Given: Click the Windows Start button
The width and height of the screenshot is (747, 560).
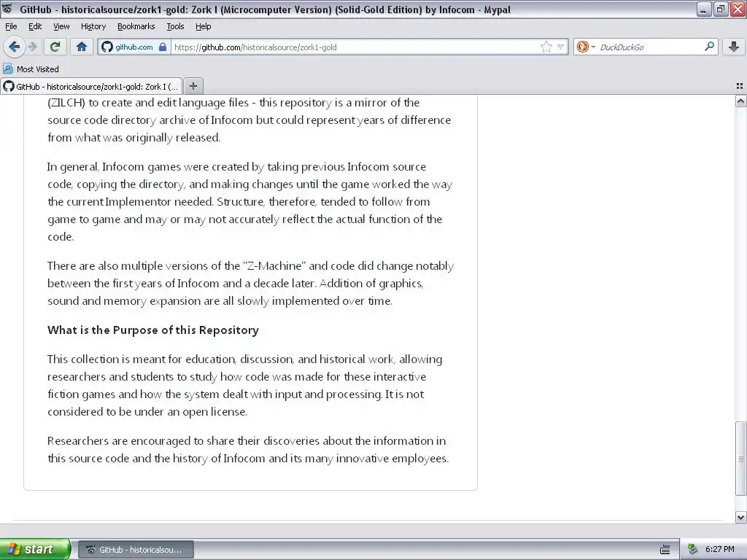Looking at the screenshot, I should click(35, 549).
